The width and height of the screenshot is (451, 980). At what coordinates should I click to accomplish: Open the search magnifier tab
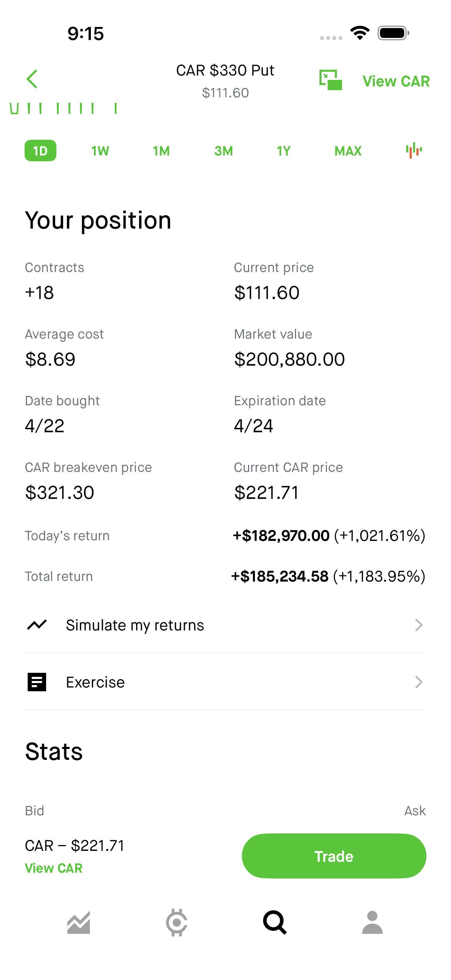[x=275, y=922]
